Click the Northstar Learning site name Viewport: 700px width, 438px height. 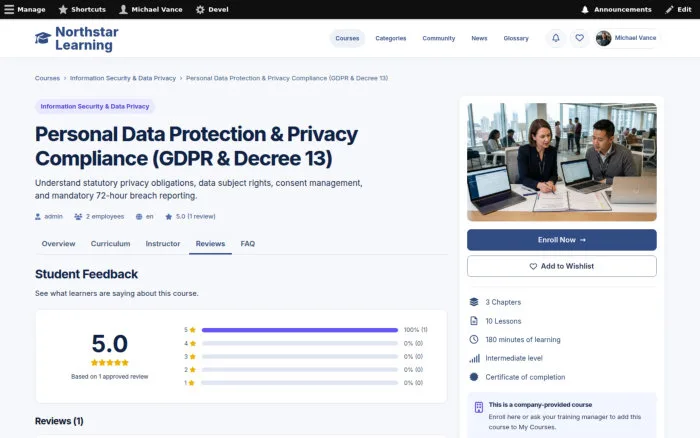click(87, 38)
